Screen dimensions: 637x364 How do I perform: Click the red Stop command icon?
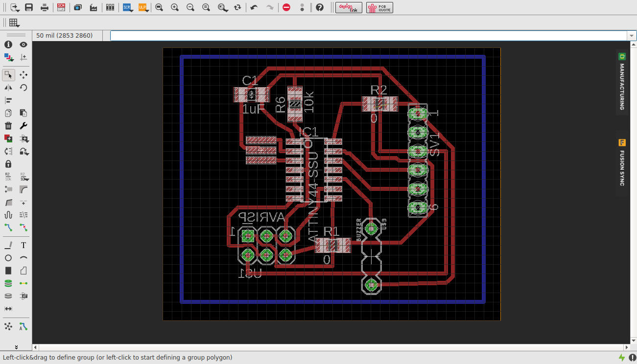coord(286,7)
